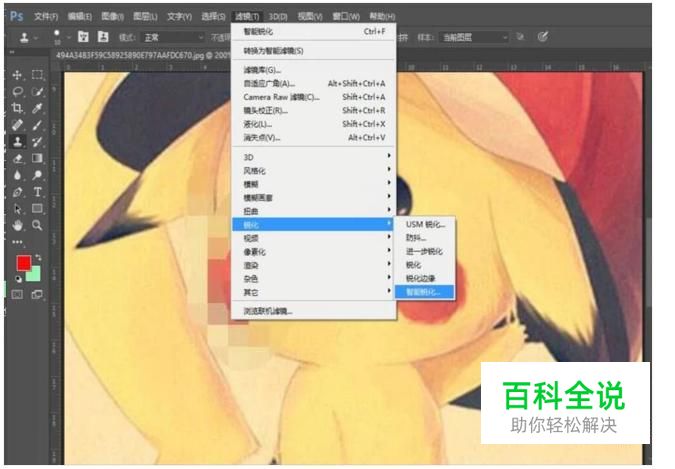Expand the 风格化 submenu
The width and height of the screenshot is (675, 469).
pyautogui.click(x=314, y=171)
